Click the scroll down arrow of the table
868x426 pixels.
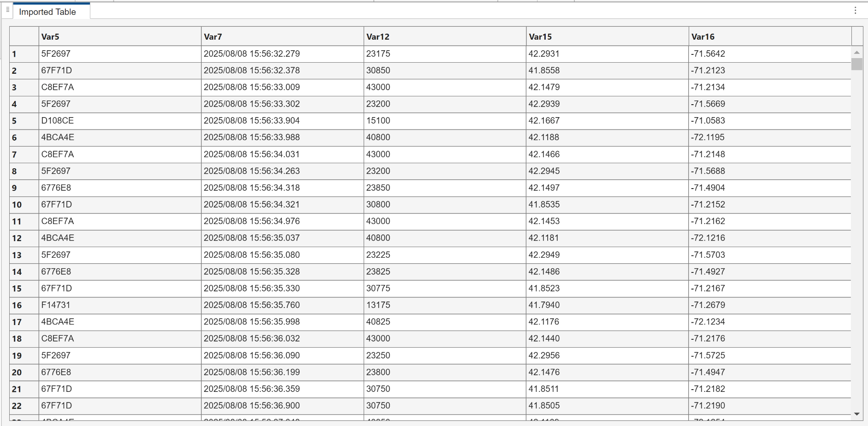tap(856, 414)
